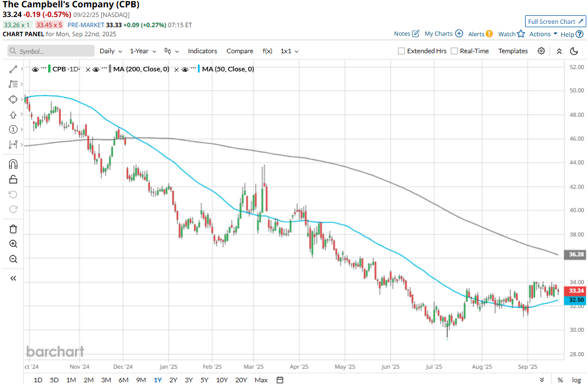Collapse the drawing tools sidebar
The image size is (588, 384).
point(12,278)
